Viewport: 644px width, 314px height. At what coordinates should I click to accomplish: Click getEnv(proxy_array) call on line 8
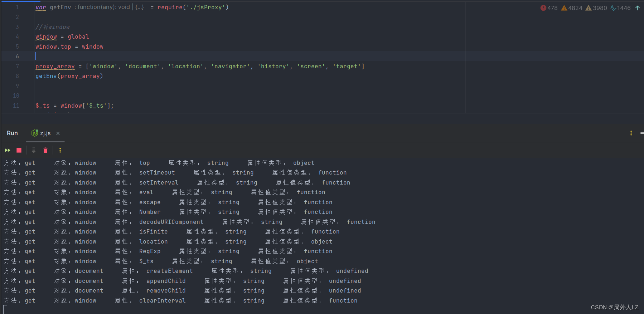click(x=69, y=76)
